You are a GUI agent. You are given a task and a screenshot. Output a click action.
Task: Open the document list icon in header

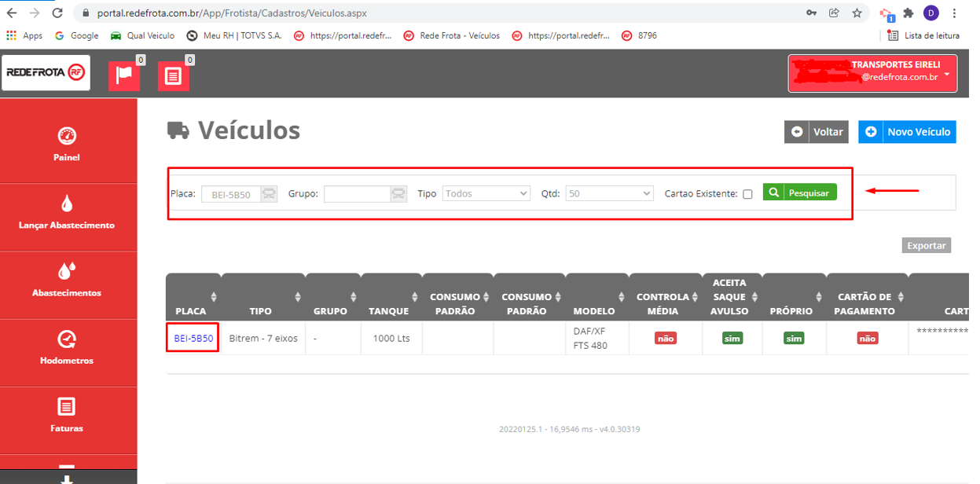pyautogui.click(x=174, y=75)
